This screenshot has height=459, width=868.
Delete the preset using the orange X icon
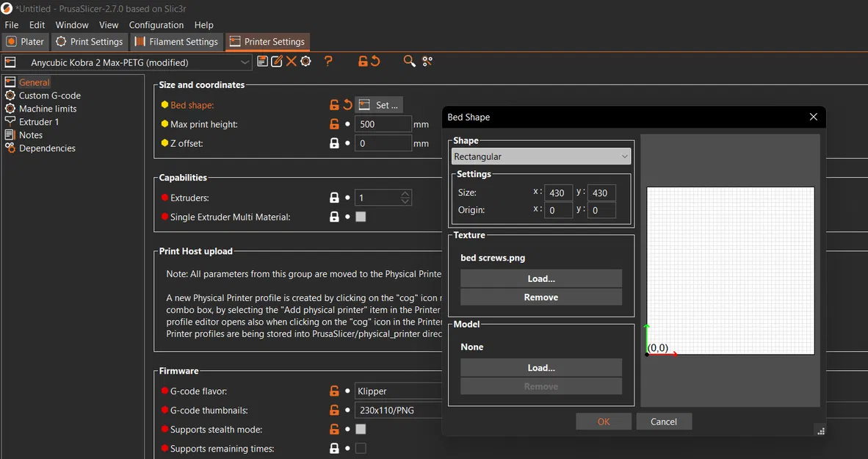292,62
